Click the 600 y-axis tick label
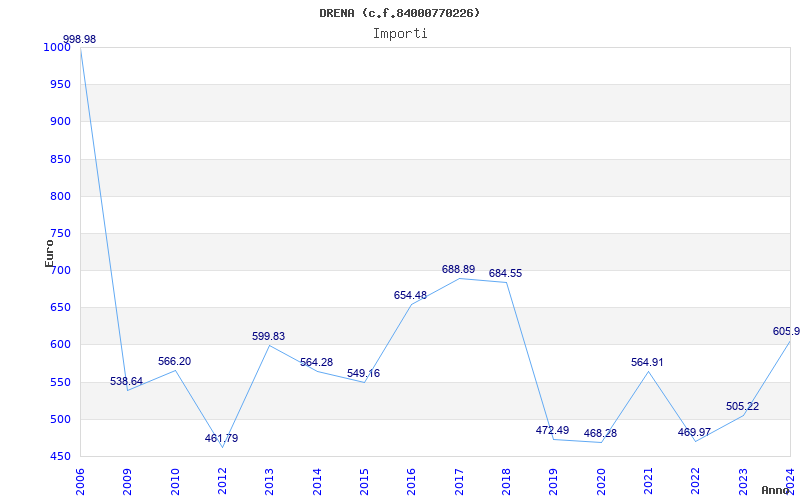This screenshot has height=500, width=800. tap(60, 345)
